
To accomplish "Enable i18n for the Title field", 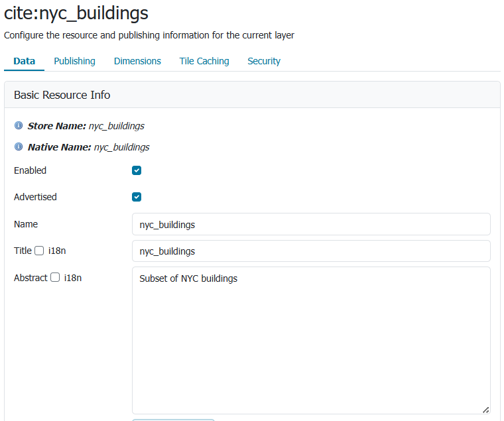I will pyautogui.click(x=39, y=251).
